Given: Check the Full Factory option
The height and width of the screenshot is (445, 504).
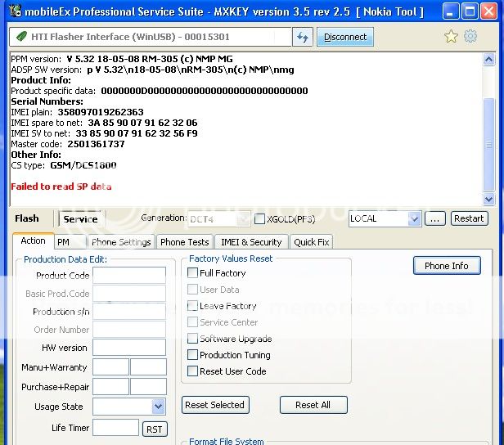Looking at the screenshot, I should pos(192,272).
